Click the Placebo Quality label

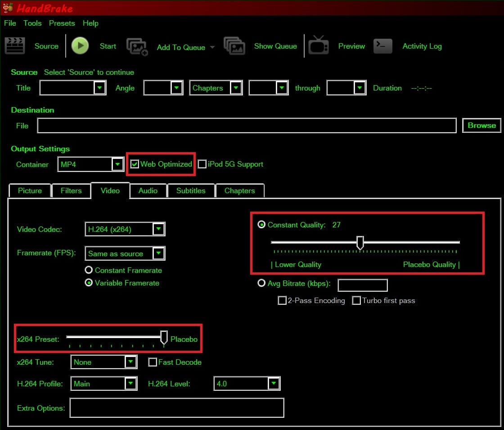(429, 265)
